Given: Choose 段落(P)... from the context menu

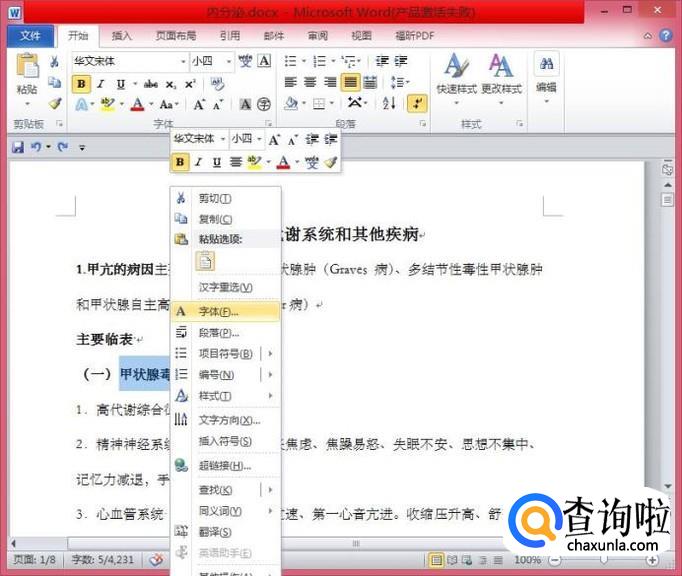Looking at the screenshot, I should [225, 333].
